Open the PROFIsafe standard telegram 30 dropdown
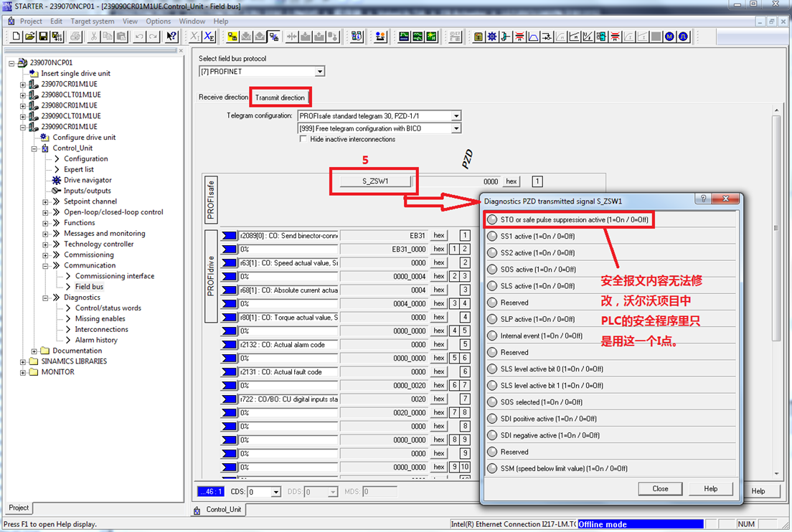Image resolution: width=792 pixels, height=532 pixels. tap(456, 115)
